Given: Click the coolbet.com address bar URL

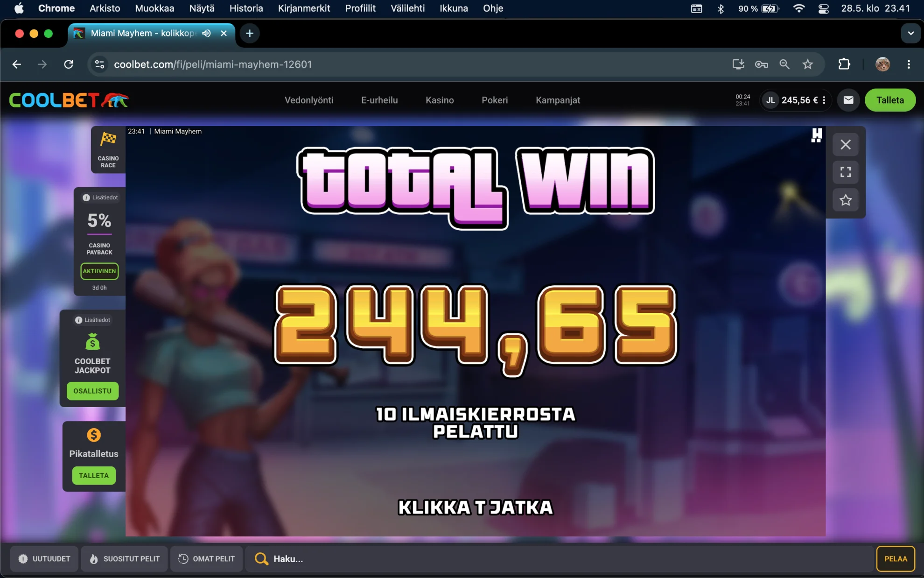Looking at the screenshot, I should tap(213, 64).
